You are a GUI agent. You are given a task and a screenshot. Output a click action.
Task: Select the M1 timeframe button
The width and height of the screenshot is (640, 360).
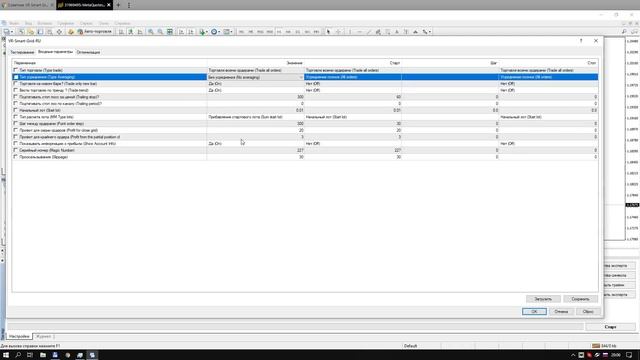[241, 32]
